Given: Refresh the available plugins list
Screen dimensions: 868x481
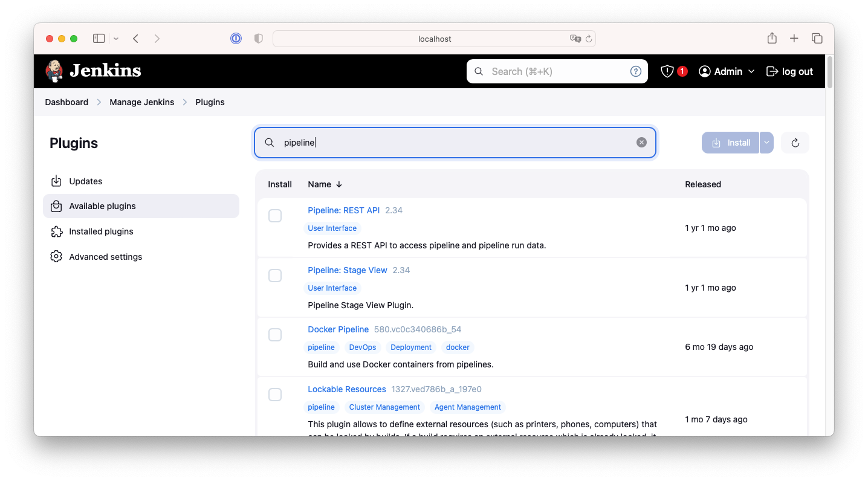Looking at the screenshot, I should point(795,143).
